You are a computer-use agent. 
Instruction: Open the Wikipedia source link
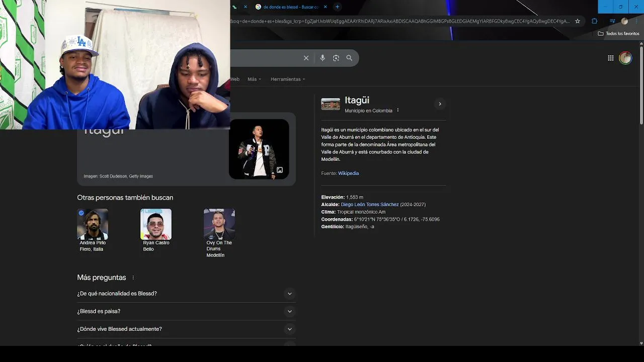click(348, 173)
